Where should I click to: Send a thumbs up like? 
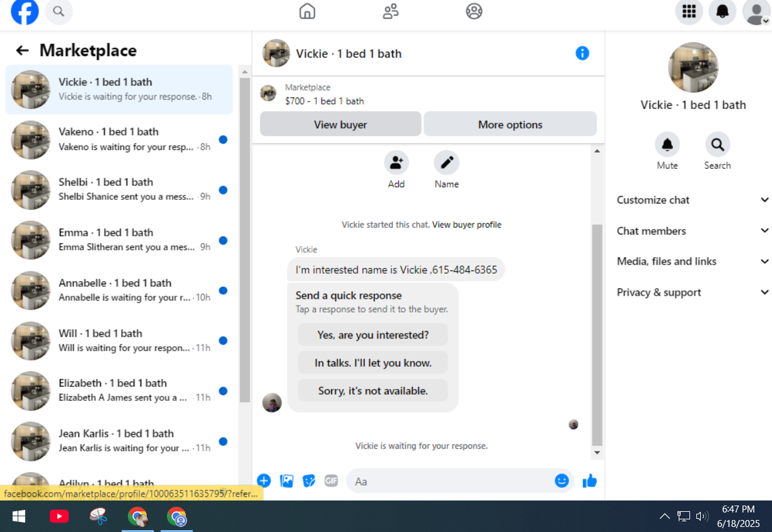click(590, 481)
